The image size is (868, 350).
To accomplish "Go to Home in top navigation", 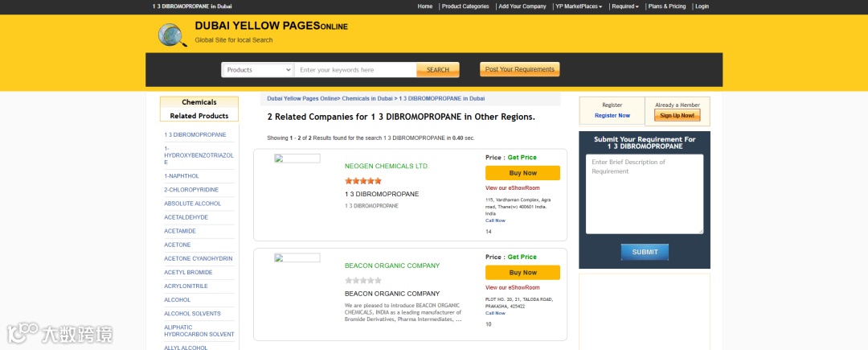I will point(425,6).
